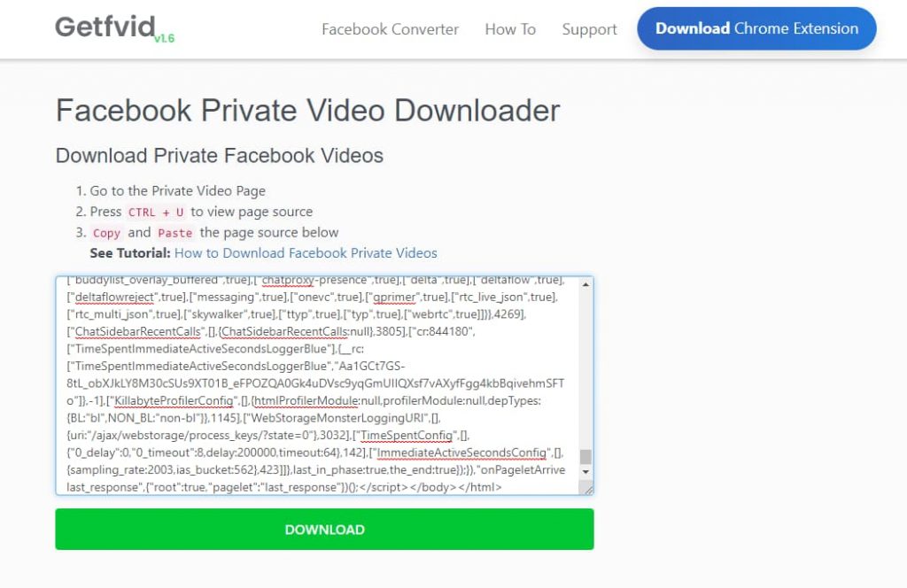The height and width of the screenshot is (588, 907).
Task: Click the Facebook Private Video Downloader heading
Action: pos(307,110)
